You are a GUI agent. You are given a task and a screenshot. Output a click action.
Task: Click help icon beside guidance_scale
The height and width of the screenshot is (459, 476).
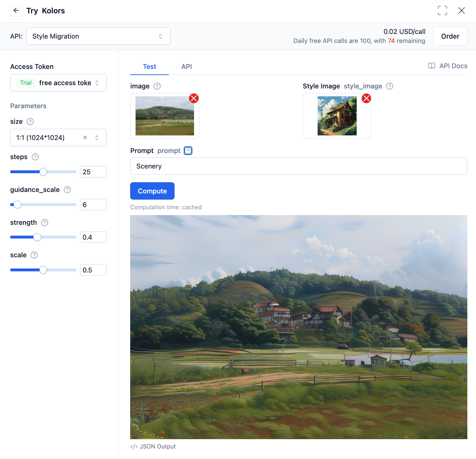click(67, 190)
